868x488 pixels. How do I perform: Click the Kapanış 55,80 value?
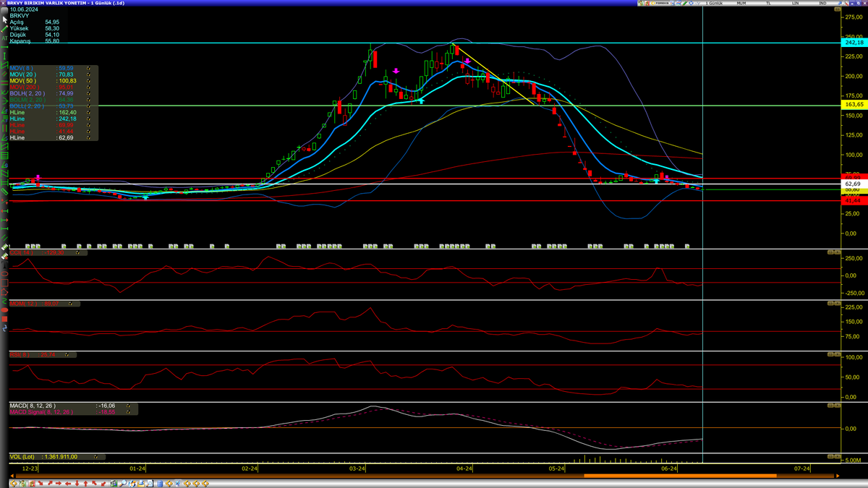pos(52,40)
